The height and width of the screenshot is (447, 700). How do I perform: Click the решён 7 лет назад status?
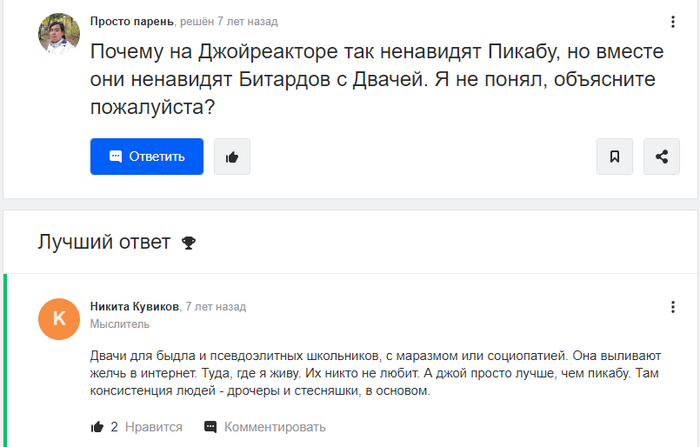(229, 21)
